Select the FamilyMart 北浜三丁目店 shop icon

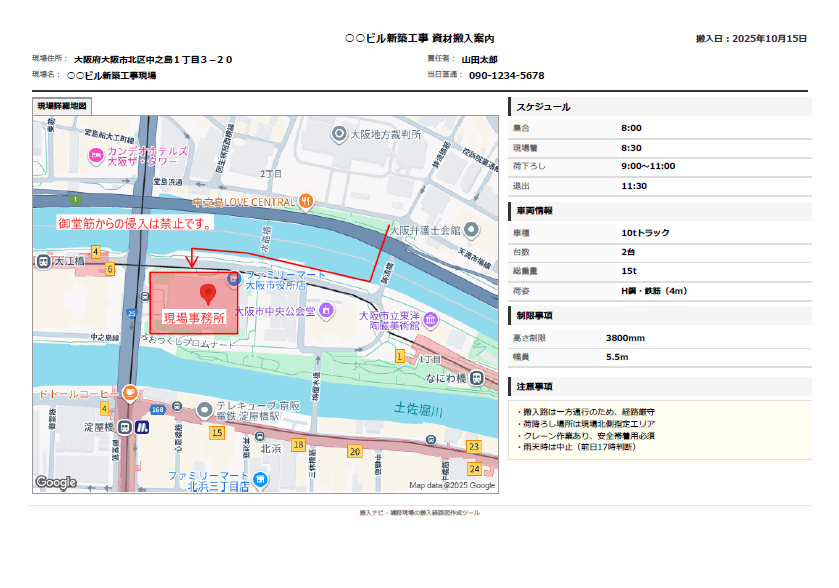point(260,479)
